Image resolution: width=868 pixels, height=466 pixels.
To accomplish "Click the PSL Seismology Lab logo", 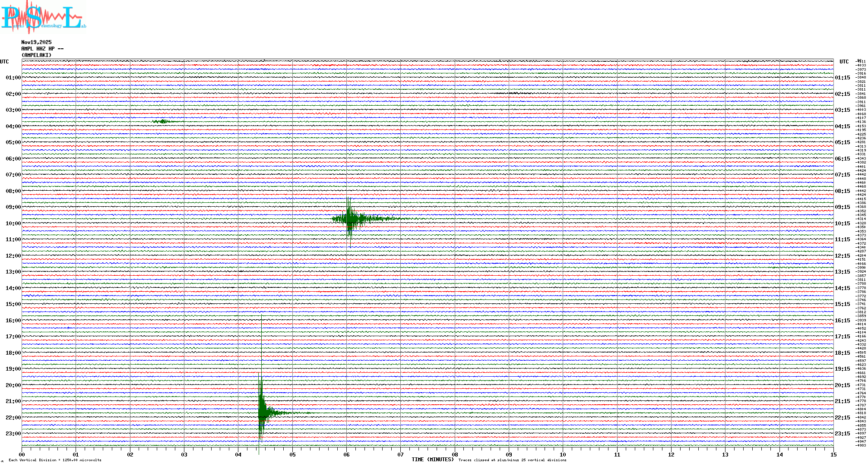I will (x=43, y=16).
